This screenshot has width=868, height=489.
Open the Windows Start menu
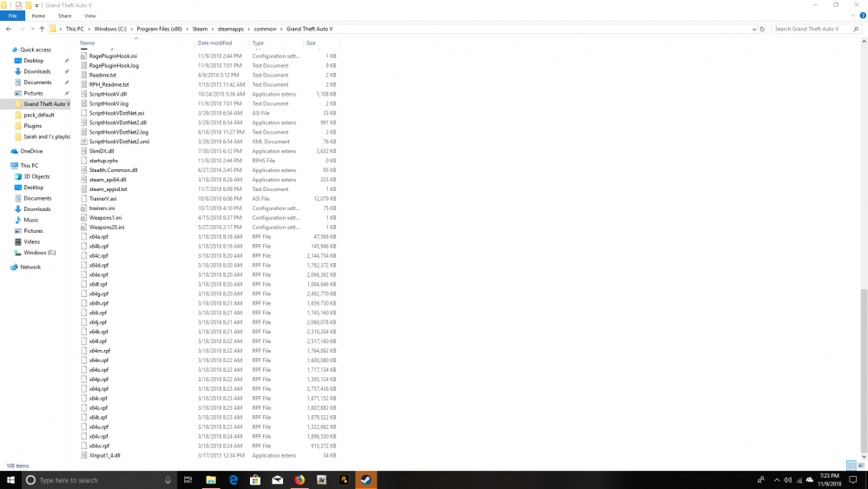10,480
